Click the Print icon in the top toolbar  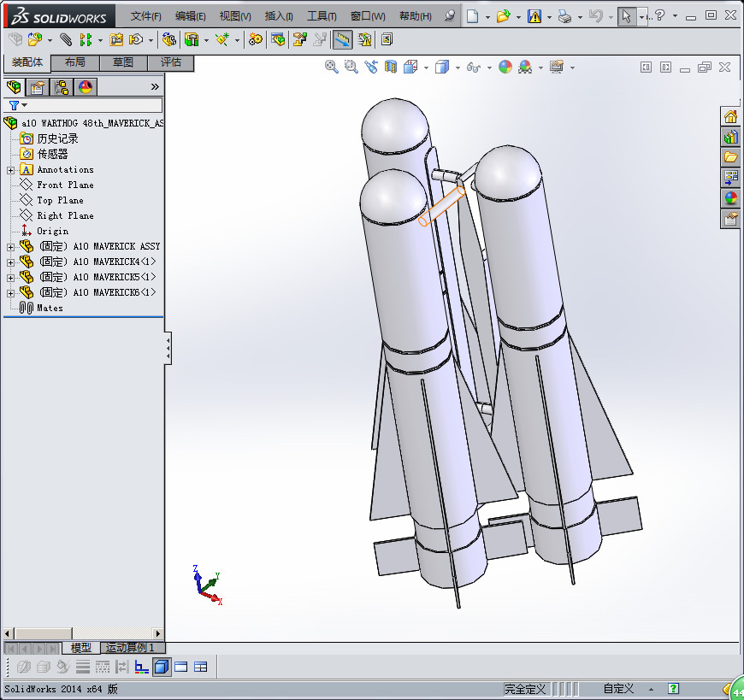tap(564, 16)
